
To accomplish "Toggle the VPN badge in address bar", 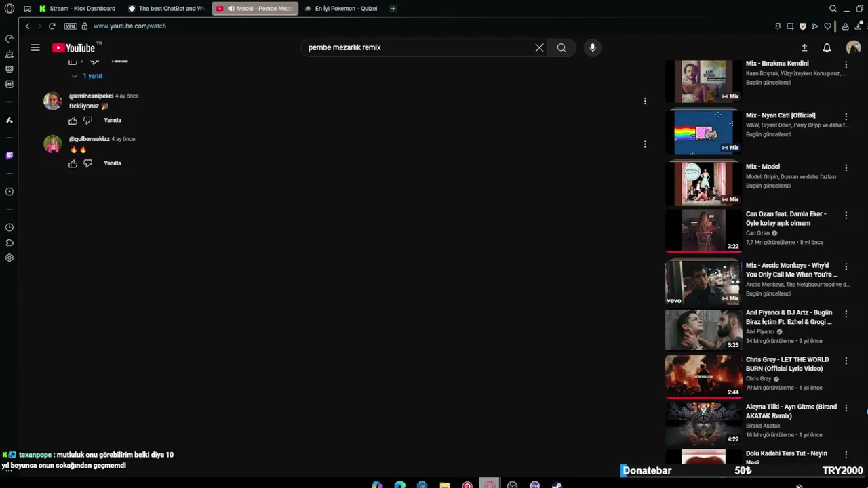I will pyautogui.click(x=71, y=26).
